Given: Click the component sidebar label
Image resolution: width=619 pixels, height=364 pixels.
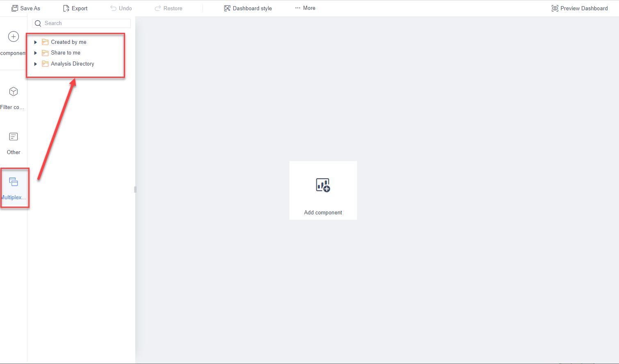Looking at the screenshot, I should 14,53.
